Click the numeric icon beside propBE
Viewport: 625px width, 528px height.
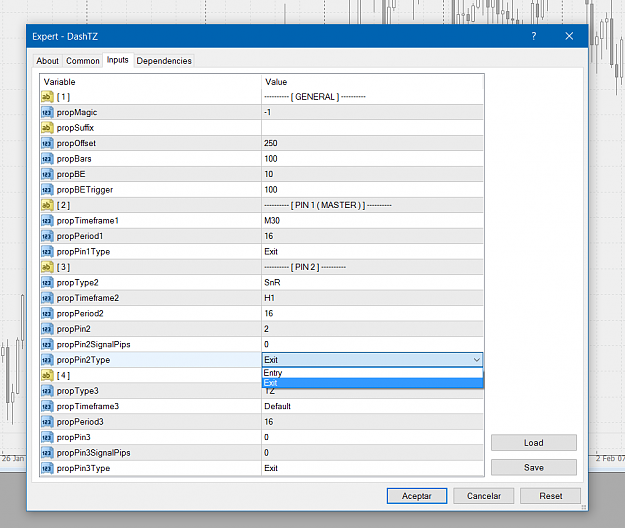(x=47, y=174)
